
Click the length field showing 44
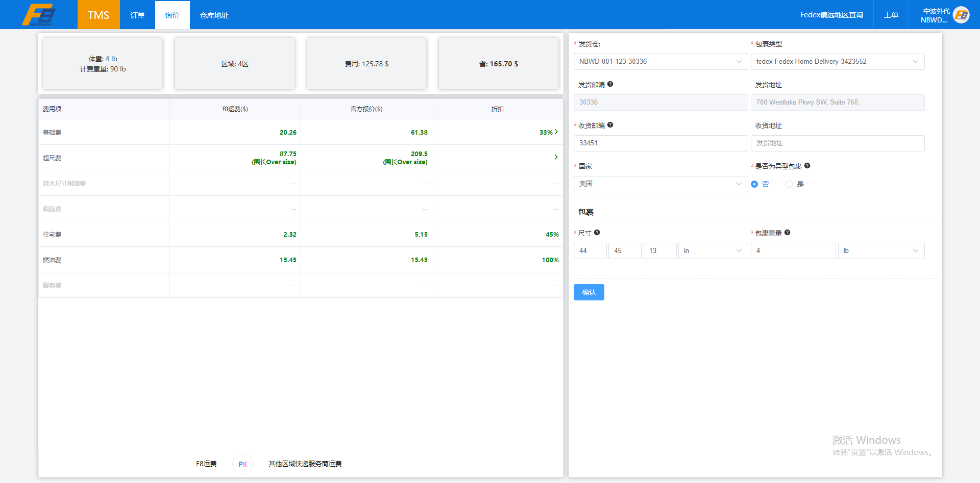point(590,251)
